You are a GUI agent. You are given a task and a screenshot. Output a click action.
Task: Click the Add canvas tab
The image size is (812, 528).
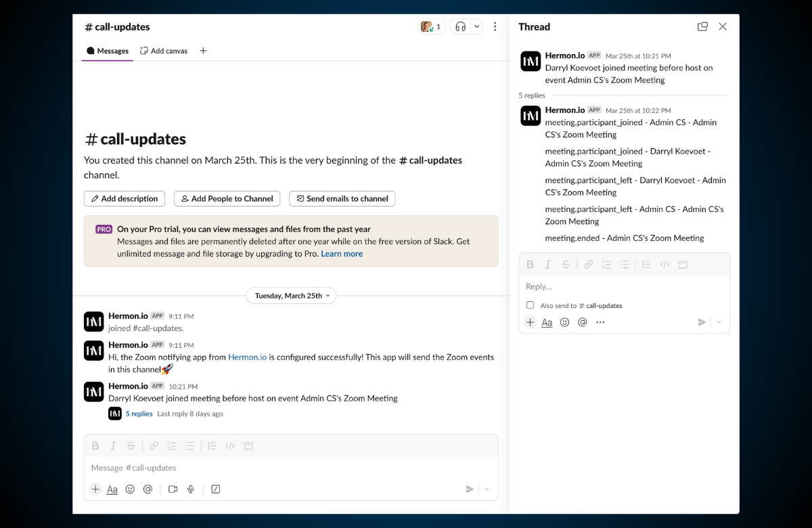(x=164, y=51)
